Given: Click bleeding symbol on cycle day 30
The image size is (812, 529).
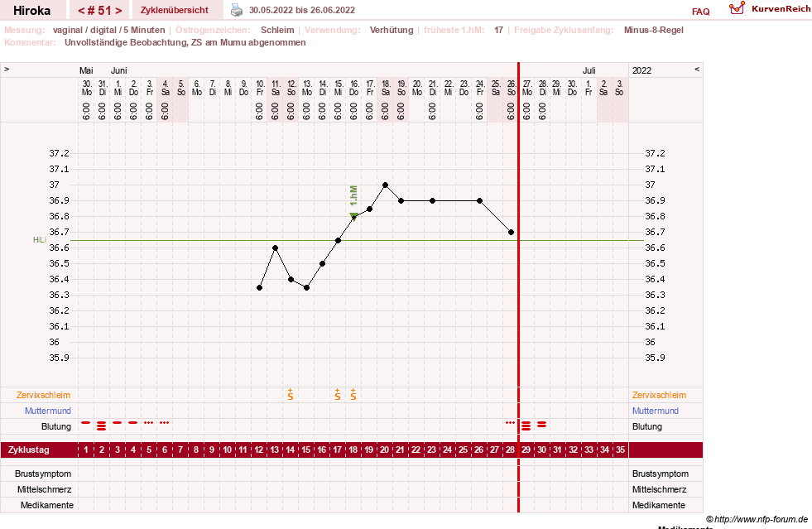Looking at the screenshot, I should [x=541, y=425].
